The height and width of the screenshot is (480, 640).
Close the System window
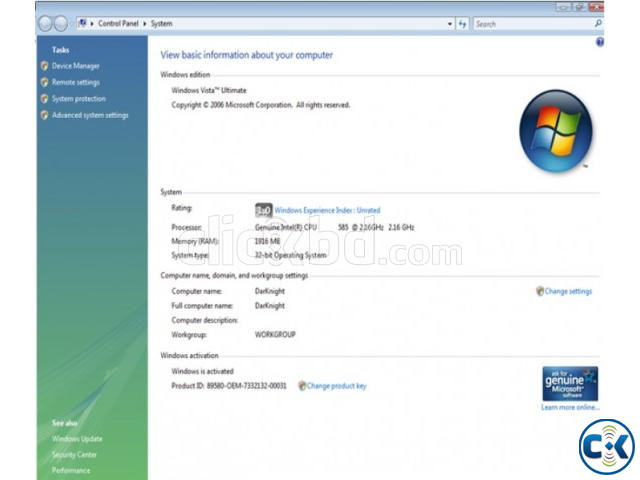[x=596, y=7]
